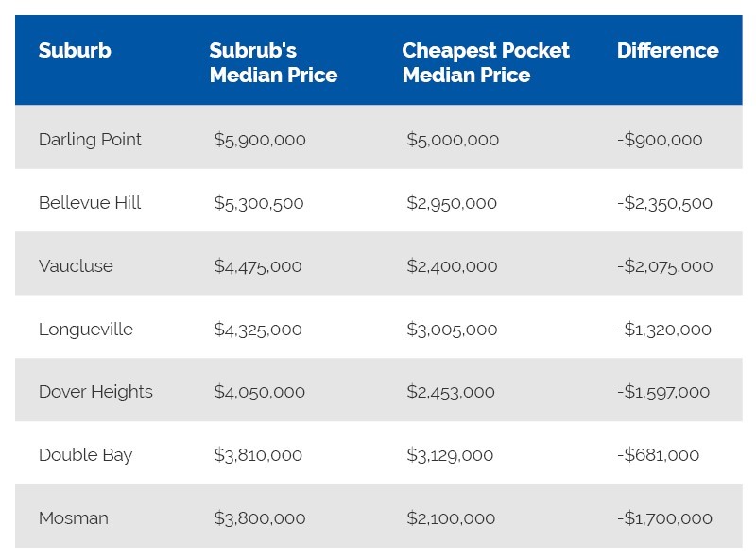
Task: Click the $2,453,000 Dover Heights pocket price
Action: point(451,392)
